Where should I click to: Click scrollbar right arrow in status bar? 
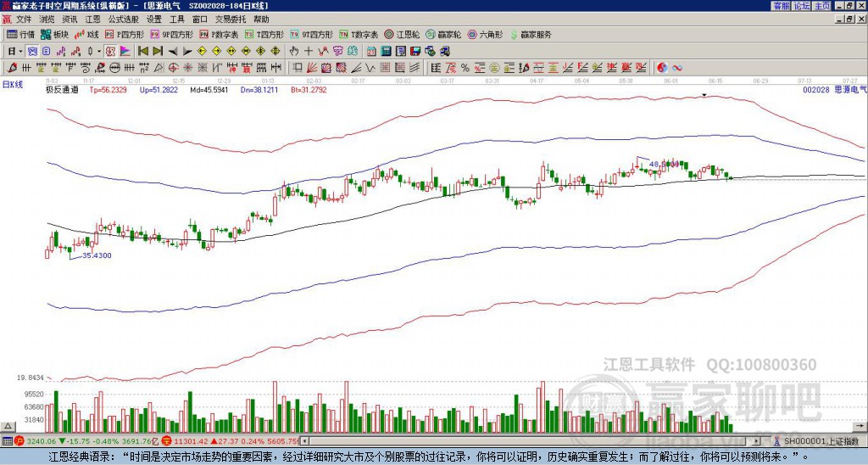coord(757,441)
